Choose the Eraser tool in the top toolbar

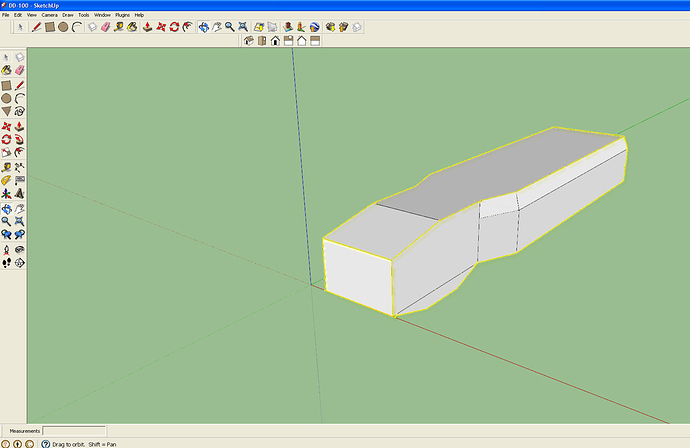[x=105, y=27]
